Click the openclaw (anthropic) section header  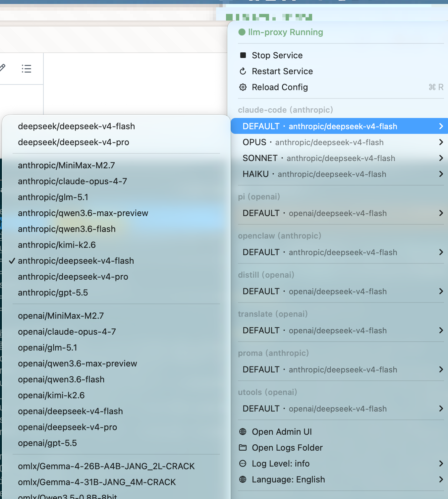279,236
